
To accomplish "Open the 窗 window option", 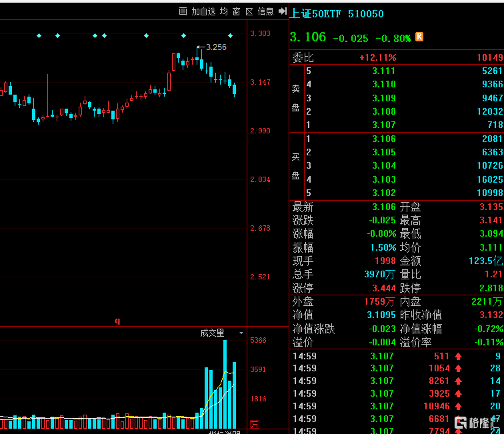I will 237,11.
